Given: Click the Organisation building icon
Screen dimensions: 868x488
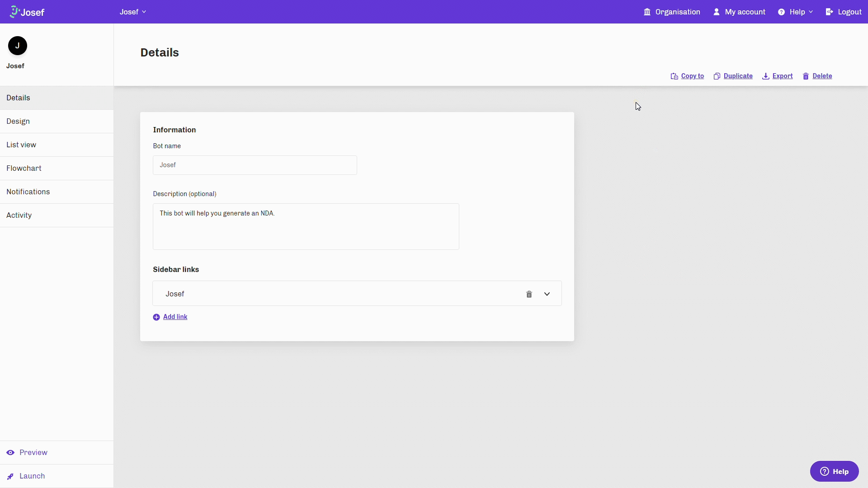Looking at the screenshot, I should click(647, 12).
